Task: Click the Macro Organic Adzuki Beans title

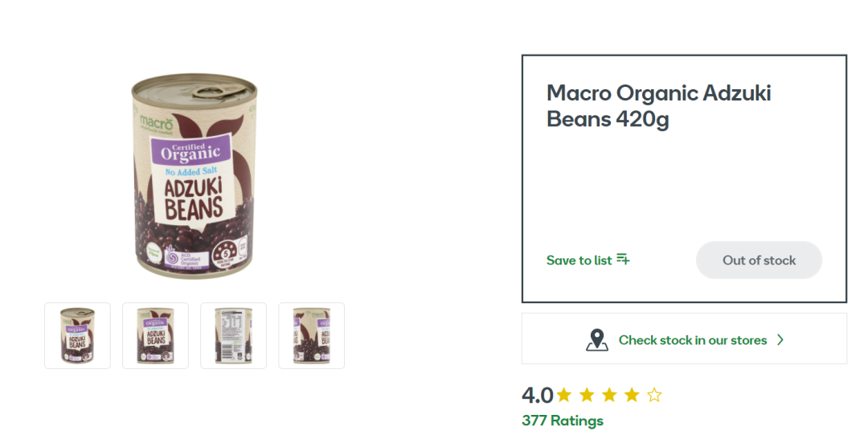Action: click(658, 105)
